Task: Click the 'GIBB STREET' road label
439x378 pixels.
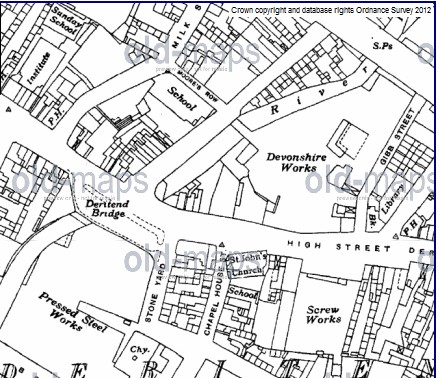Action: (x=397, y=136)
